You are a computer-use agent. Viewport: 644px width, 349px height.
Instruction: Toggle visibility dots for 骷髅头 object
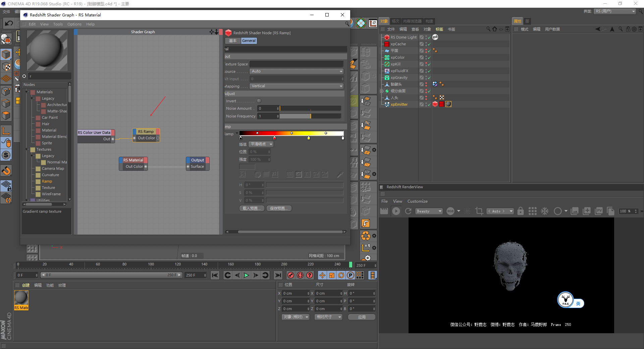tap(426, 84)
